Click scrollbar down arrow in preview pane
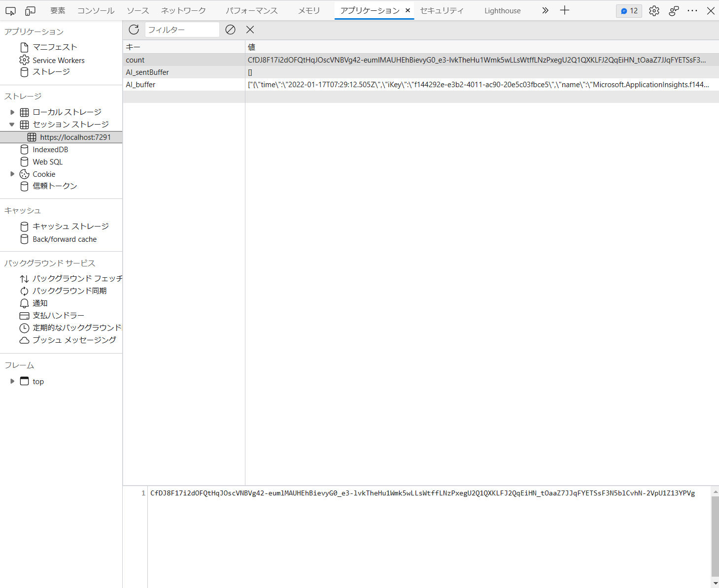The width and height of the screenshot is (719, 588). (x=715, y=584)
